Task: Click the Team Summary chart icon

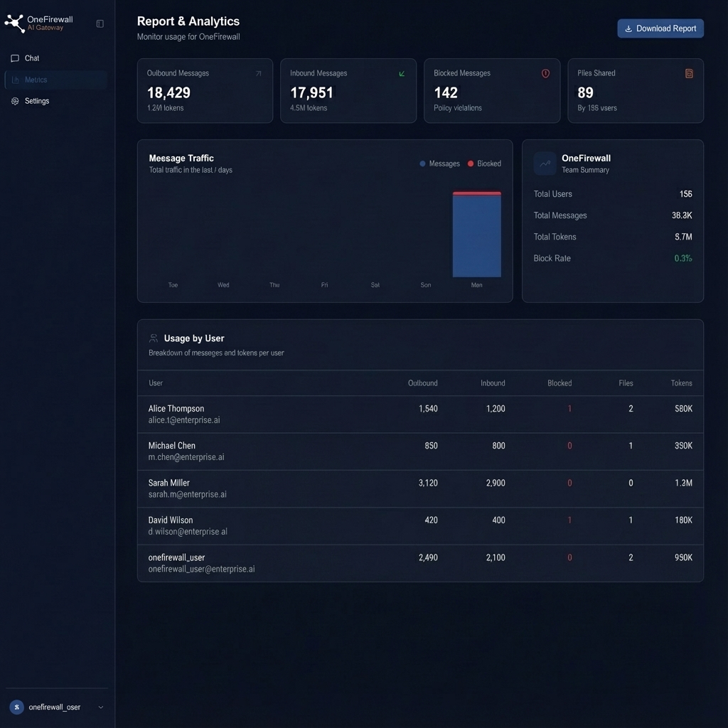Action: pyautogui.click(x=545, y=164)
